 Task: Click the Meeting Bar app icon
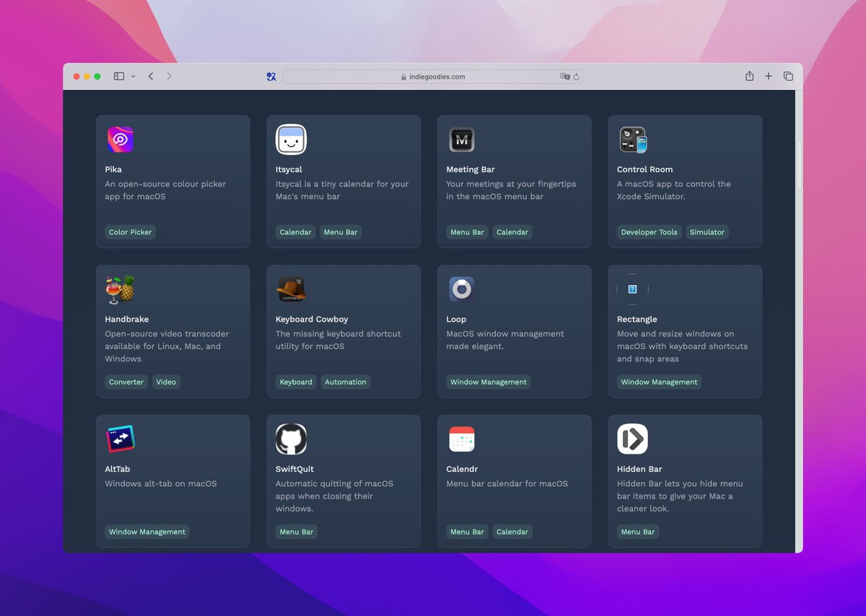(462, 140)
